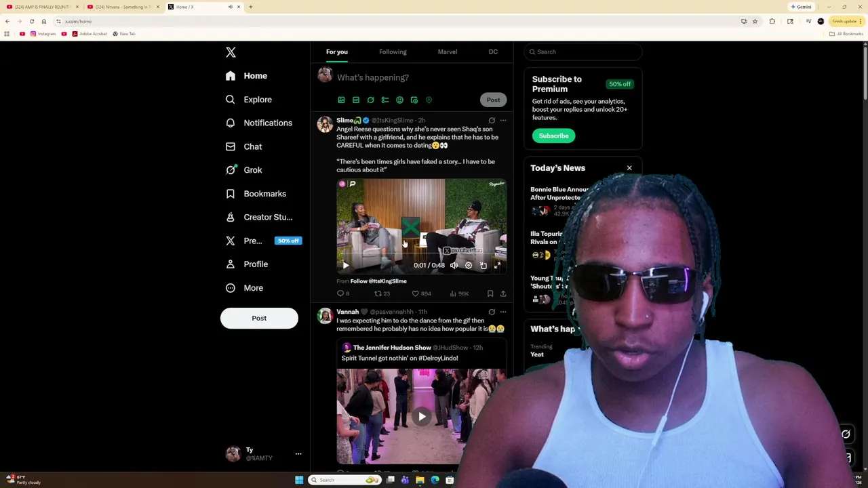The width and height of the screenshot is (868, 488).
Task: Add a GIF in composer
Action: [356, 100]
